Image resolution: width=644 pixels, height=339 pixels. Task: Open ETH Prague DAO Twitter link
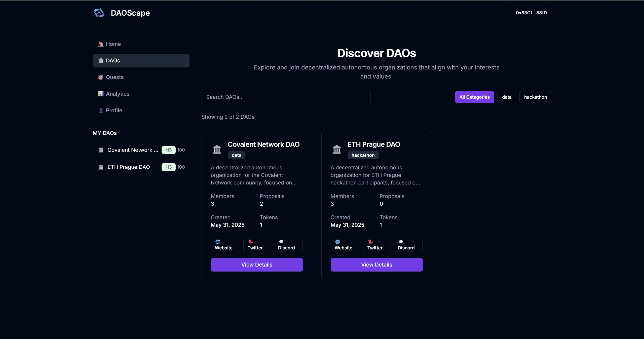tap(376, 245)
